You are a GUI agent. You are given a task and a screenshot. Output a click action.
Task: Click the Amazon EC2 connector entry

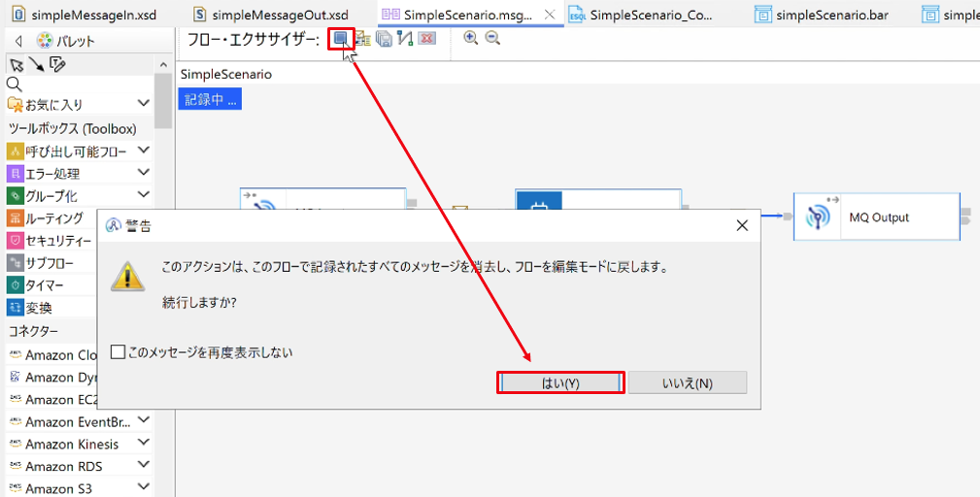(53, 400)
